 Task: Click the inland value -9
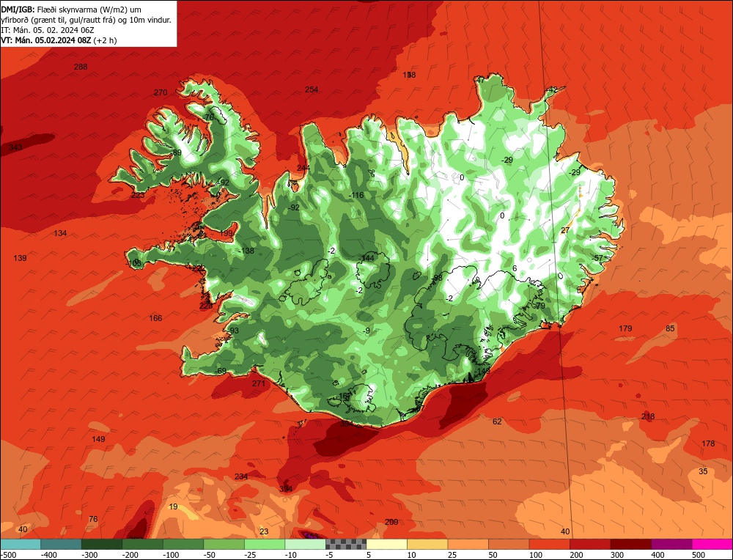point(367,331)
